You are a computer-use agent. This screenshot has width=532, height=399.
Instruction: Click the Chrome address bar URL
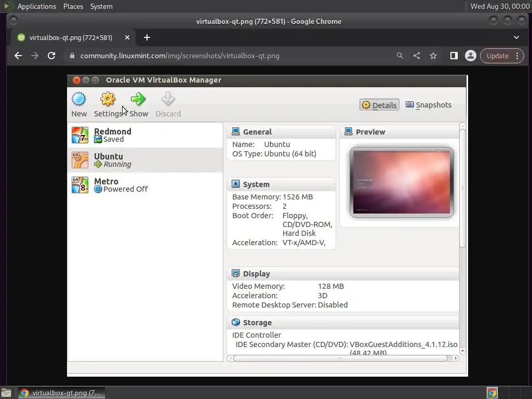(180, 56)
